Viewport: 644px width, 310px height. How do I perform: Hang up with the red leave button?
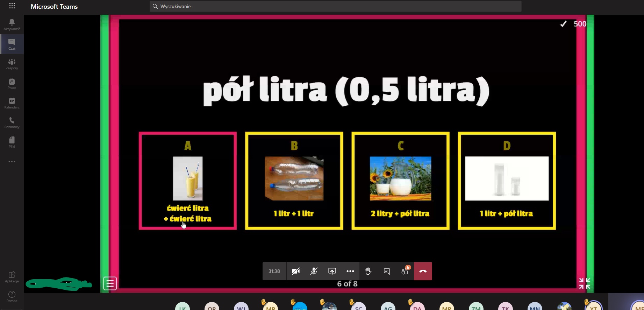pos(423,272)
